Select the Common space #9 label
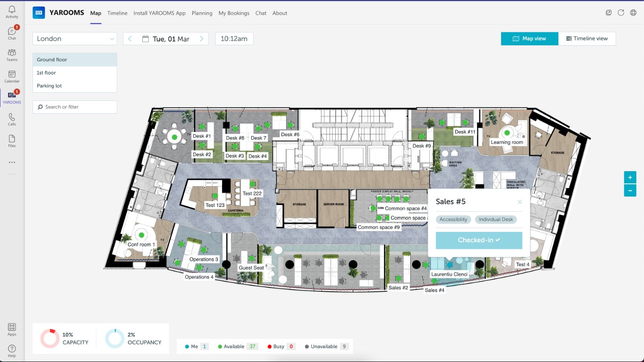This screenshot has width=644, height=362. (x=379, y=227)
